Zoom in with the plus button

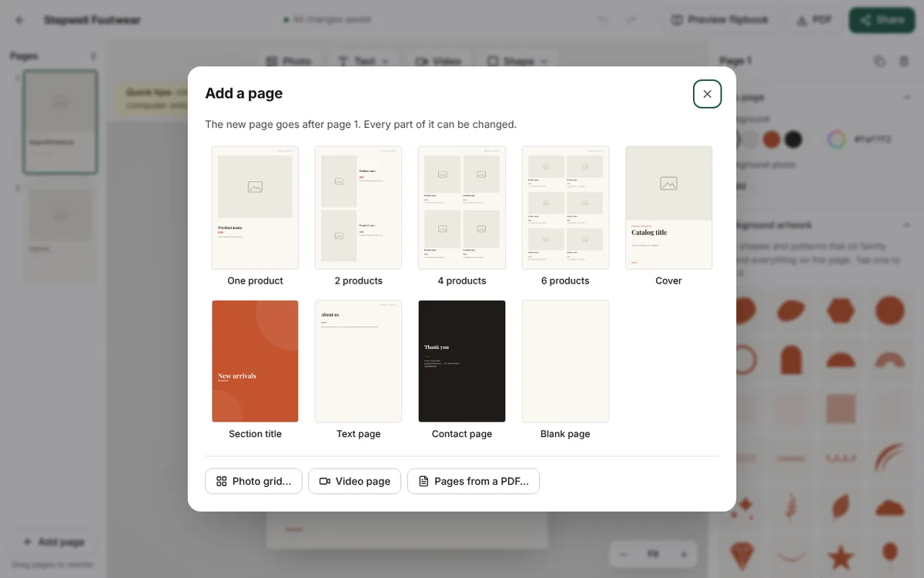click(x=683, y=554)
